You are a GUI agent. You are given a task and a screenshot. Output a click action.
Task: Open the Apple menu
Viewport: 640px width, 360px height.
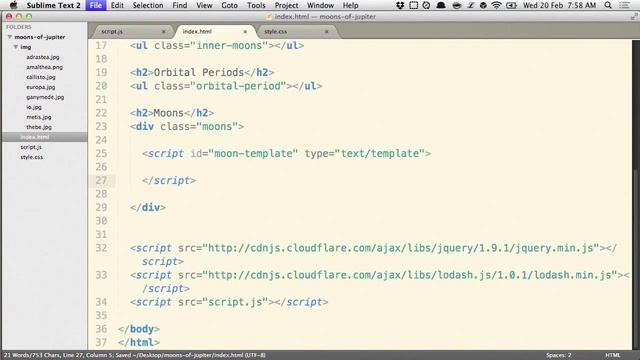[13, 5]
